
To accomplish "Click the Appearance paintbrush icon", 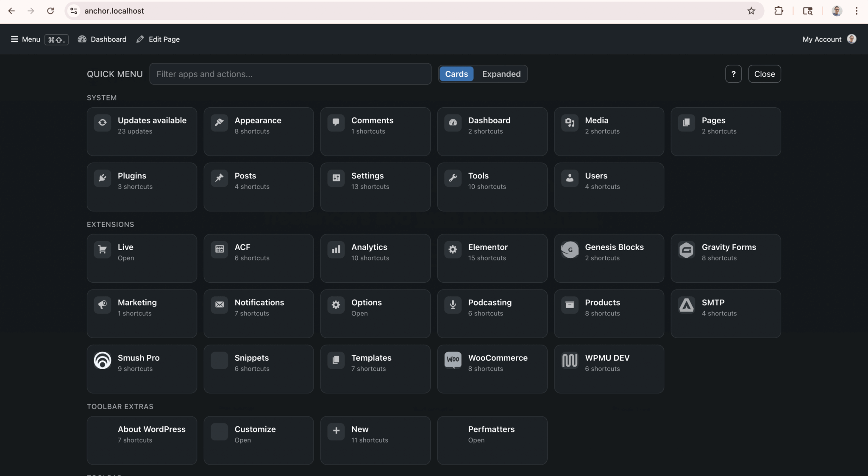I will 219,122.
